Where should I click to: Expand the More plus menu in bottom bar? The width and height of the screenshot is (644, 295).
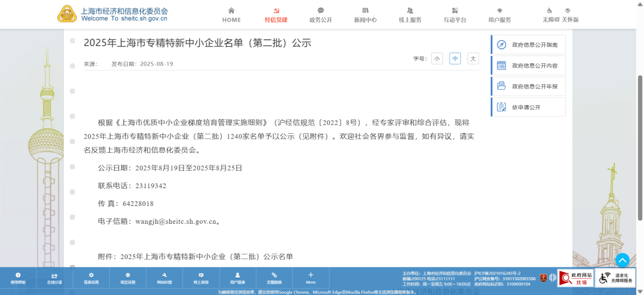(x=311, y=275)
